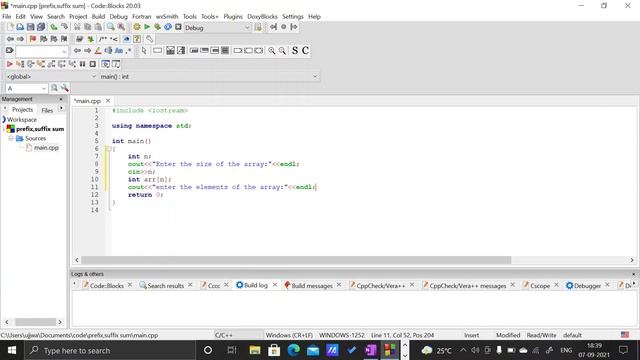The width and height of the screenshot is (640, 360).
Task: Close the main.cpp editor tab
Action: (108, 100)
